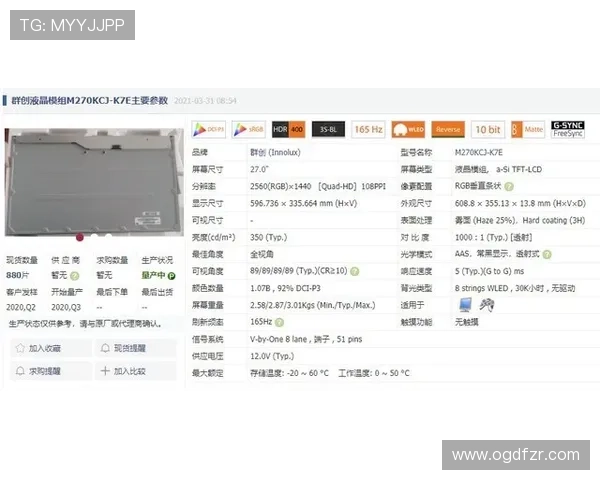Viewport: 600px width, 480px height.
Task: Click the Reverse badge
Action: [x=448, y=129]
